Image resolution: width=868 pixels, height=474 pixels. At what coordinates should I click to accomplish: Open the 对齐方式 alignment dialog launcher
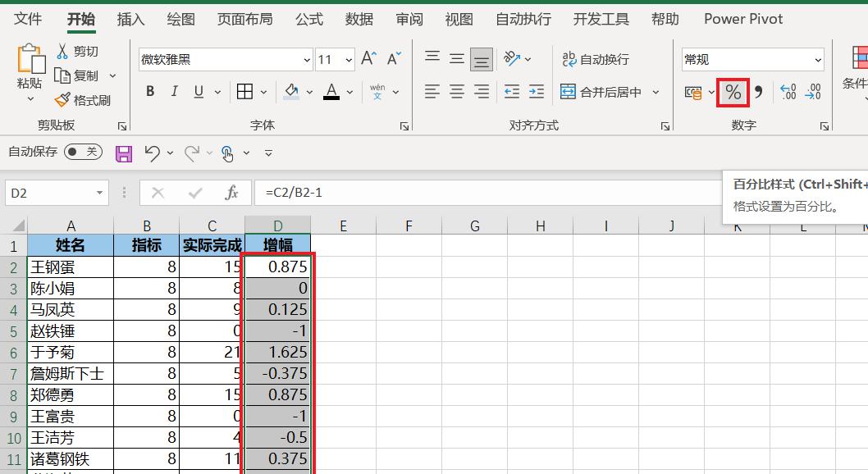(x=665, y=126)
